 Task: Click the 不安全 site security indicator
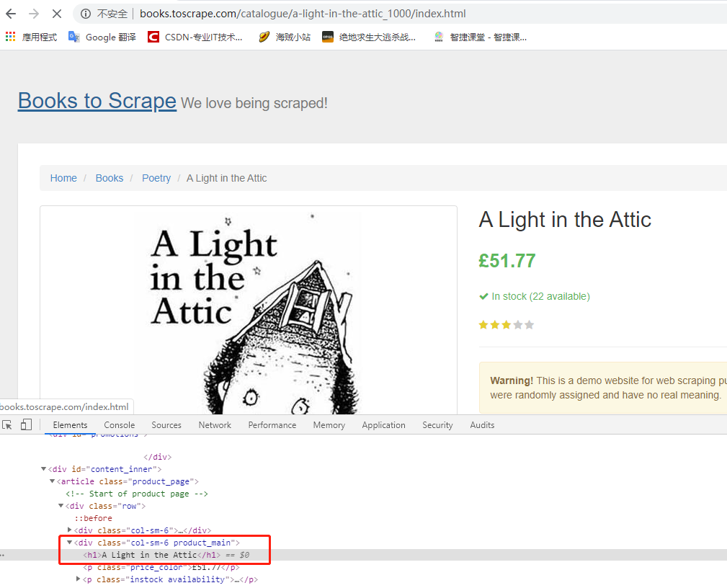click(112, 13)
